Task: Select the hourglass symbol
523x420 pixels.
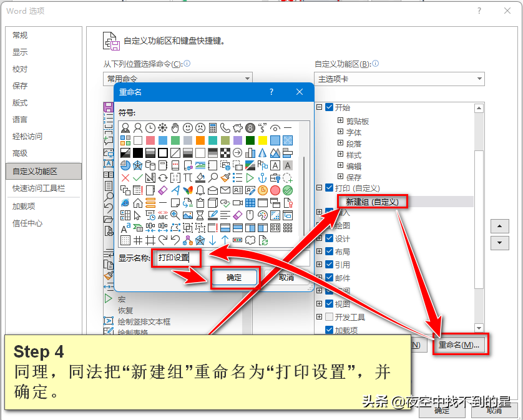Action: tap(200, 215)
